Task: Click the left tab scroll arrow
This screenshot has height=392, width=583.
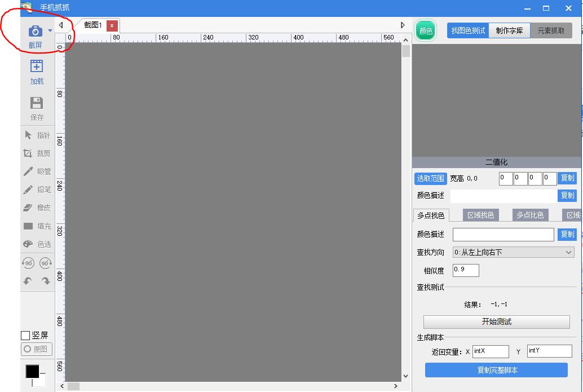Action: point(61,25)
